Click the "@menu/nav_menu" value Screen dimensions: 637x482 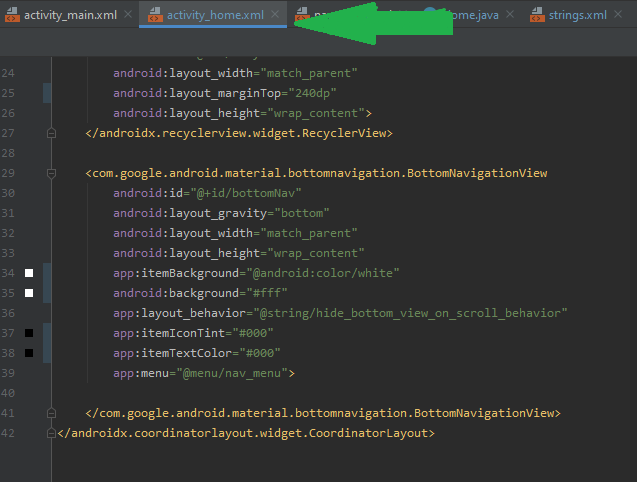(232, 373)
